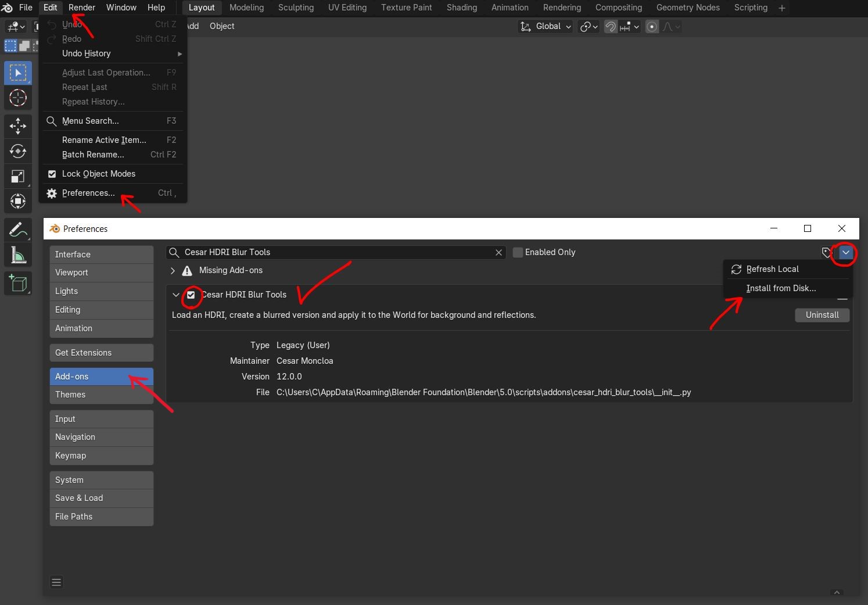868x605 pixels.
Task: Clear the add-on search field
Action: (498, 252)
